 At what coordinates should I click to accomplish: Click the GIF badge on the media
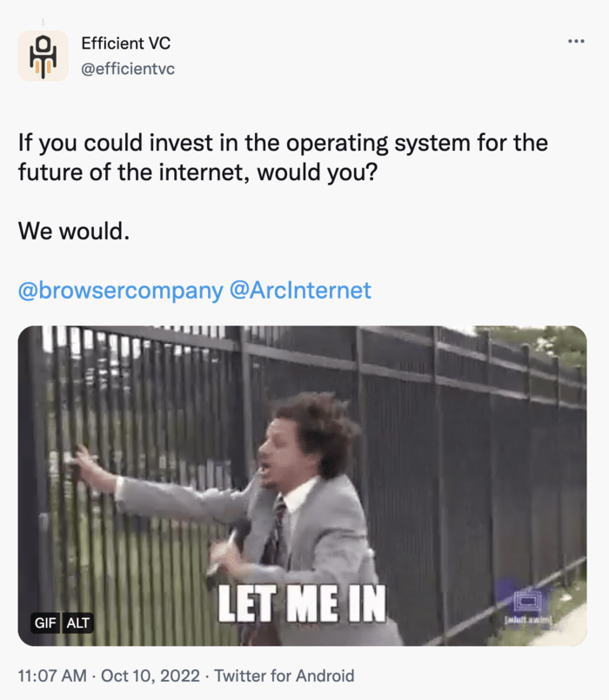45,623
